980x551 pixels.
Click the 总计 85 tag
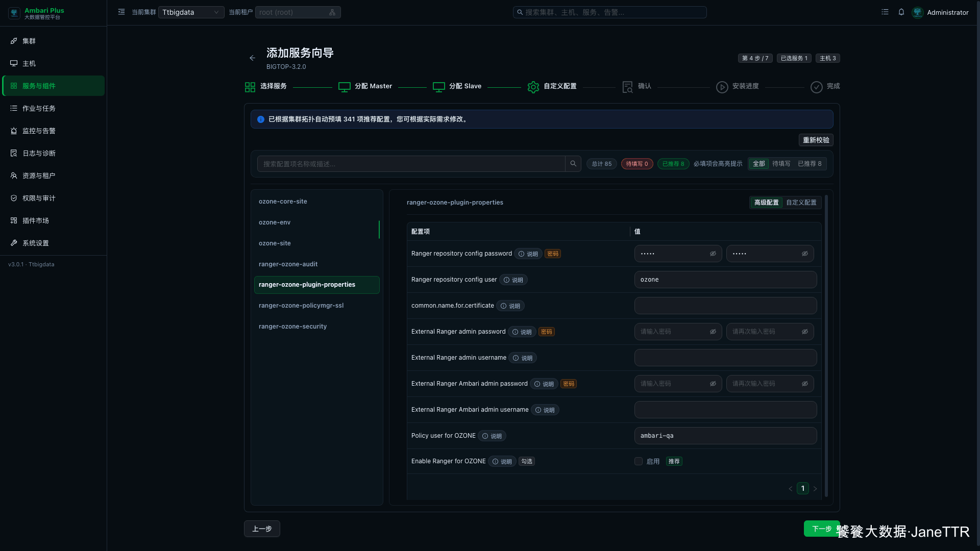(x=602, y=164)
